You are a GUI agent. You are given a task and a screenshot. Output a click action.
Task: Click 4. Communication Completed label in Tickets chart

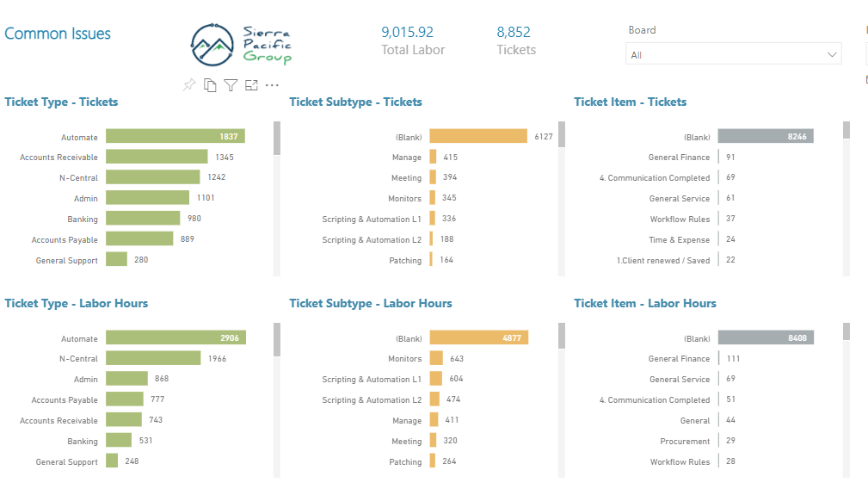[655, 177]
